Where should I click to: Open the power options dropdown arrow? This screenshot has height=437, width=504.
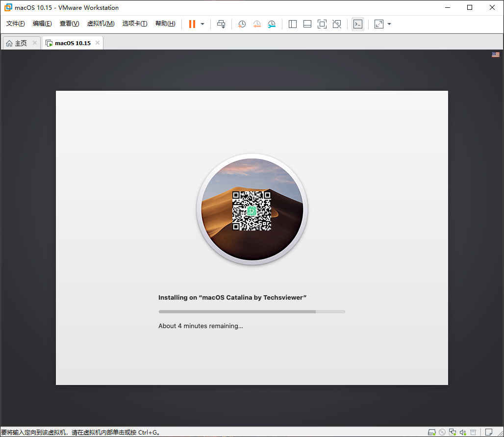202,24
